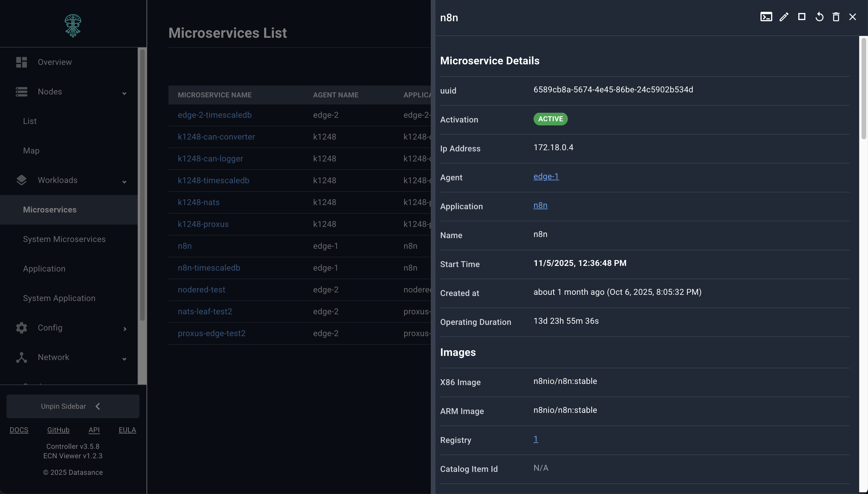Click the Datasance logo at sidebar top
The image size is (868, 494).
[x=73, y=25]
